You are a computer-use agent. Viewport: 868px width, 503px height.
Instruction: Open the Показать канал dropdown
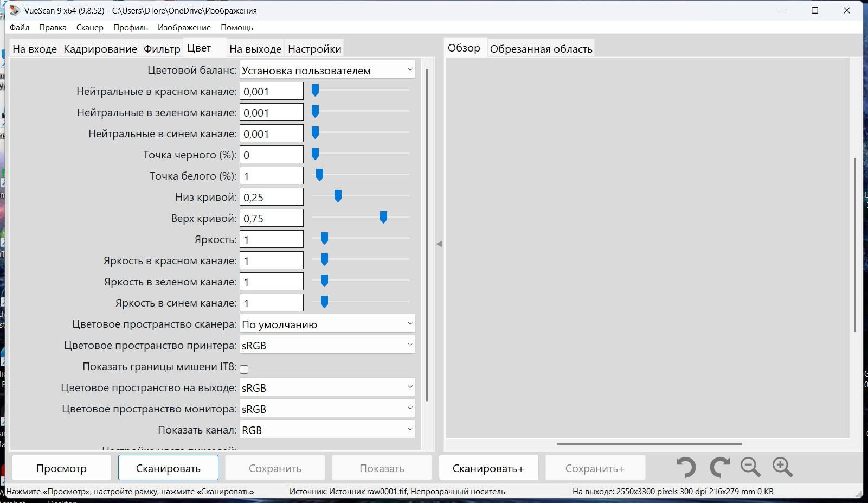click(x=327, y=430)
